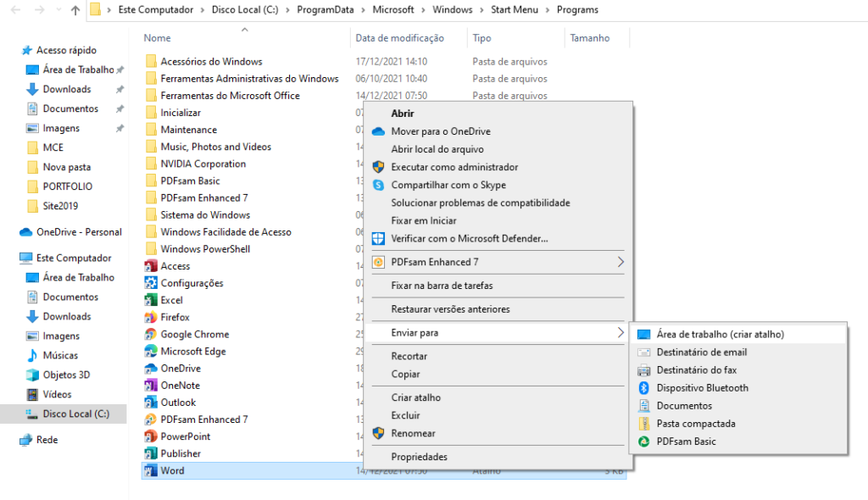Click the Músicas note icon in sidebar
Screen dimensions: 868x500
coord(33,355)
